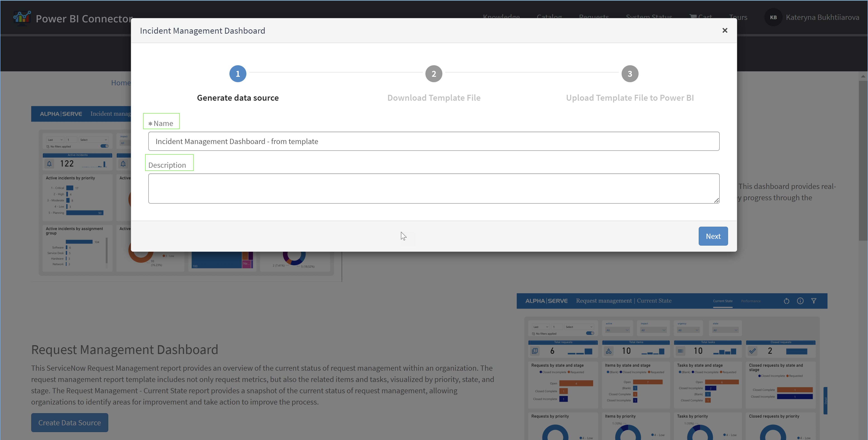Click the filter funnel icon in Request management header
The width and height of the screenshot is (868, 440).
click(x=814, y=301)
